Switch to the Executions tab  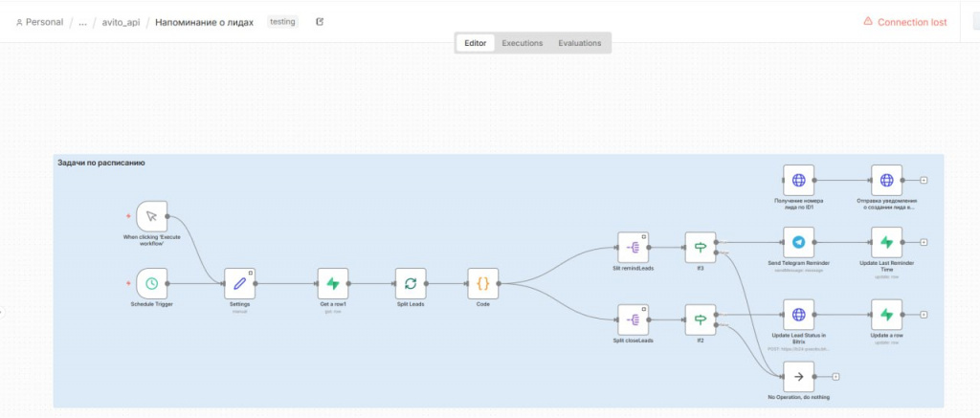522,43
